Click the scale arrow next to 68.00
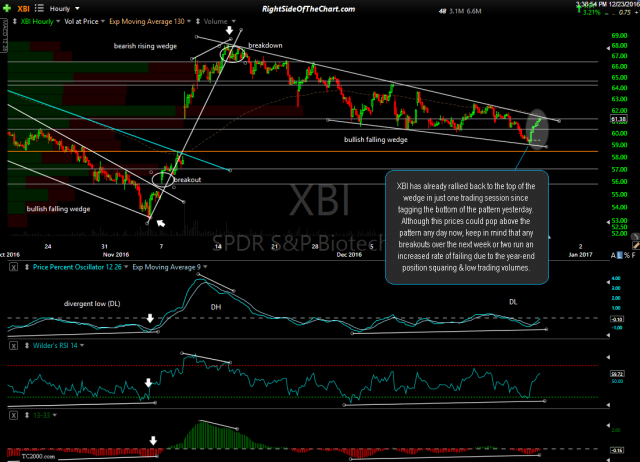The width and height of the screenshot is (640, 462). pos(608,48)
